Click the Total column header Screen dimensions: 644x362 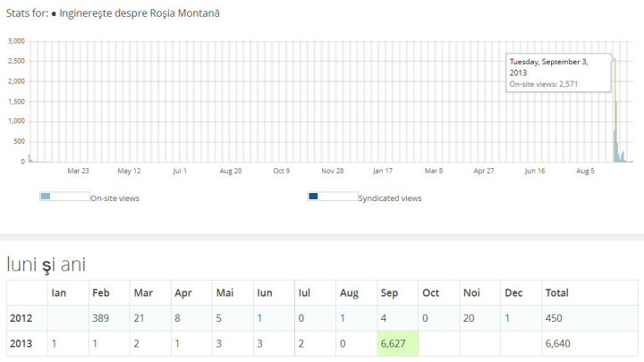point(556,292)
